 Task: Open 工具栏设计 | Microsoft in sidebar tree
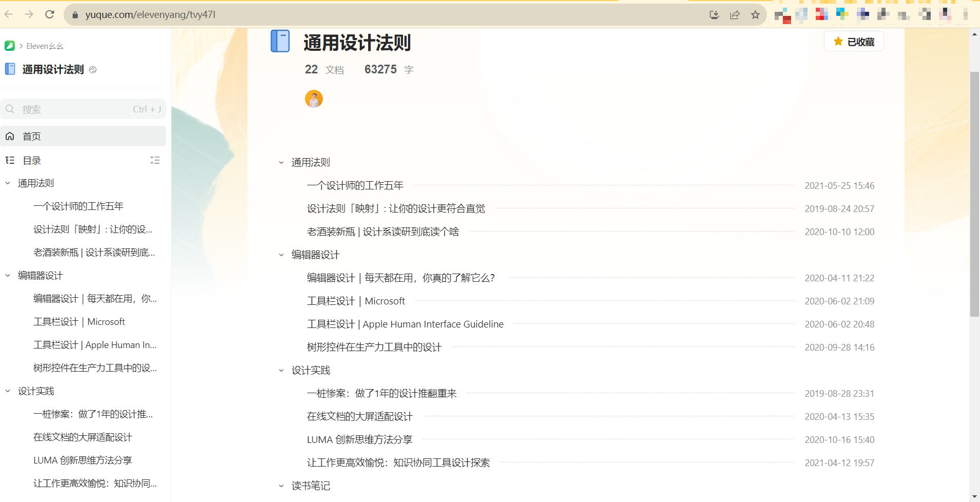point(79,322)
